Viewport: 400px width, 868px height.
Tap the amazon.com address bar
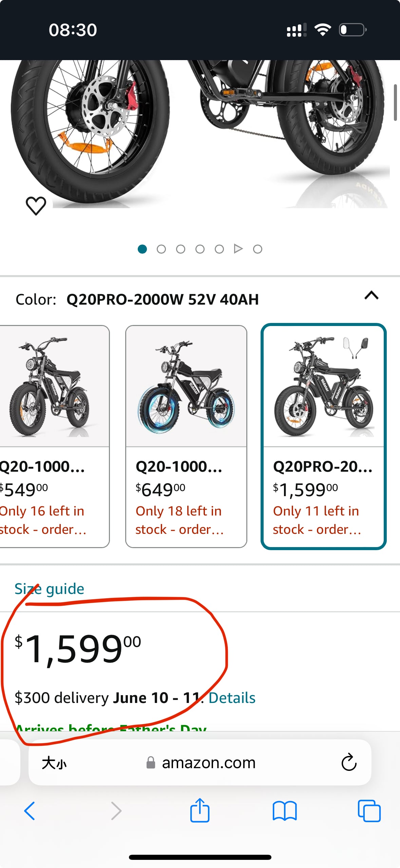[x=208, y=763]
